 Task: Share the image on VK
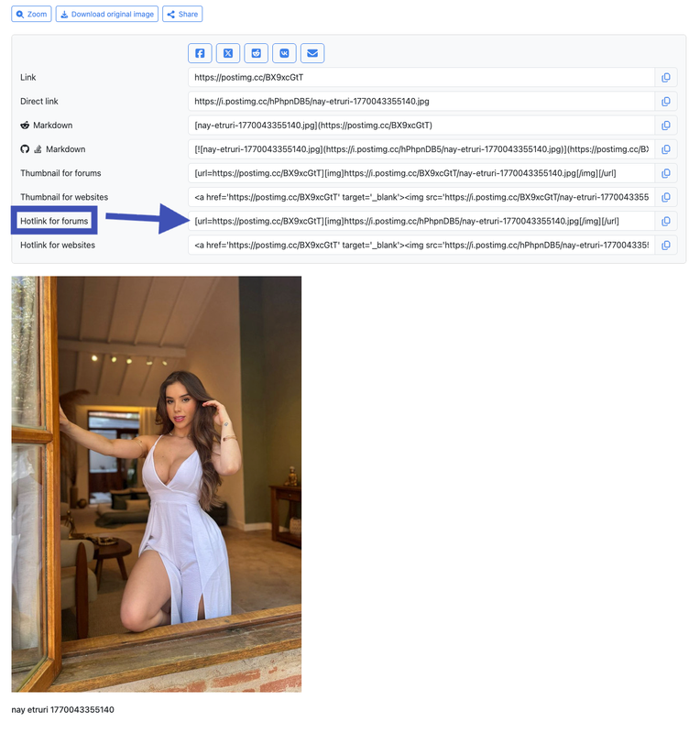click(x=284, y=53)
